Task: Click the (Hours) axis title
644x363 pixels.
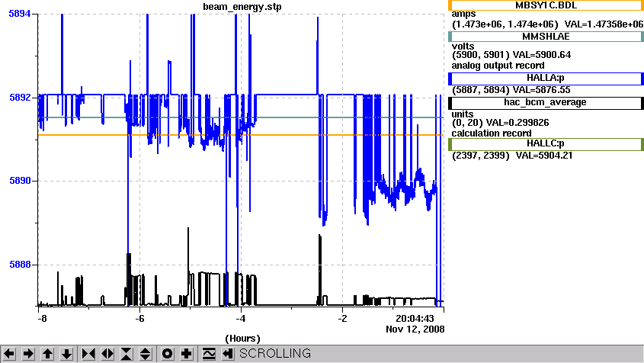Action: (x=242, y=339)
